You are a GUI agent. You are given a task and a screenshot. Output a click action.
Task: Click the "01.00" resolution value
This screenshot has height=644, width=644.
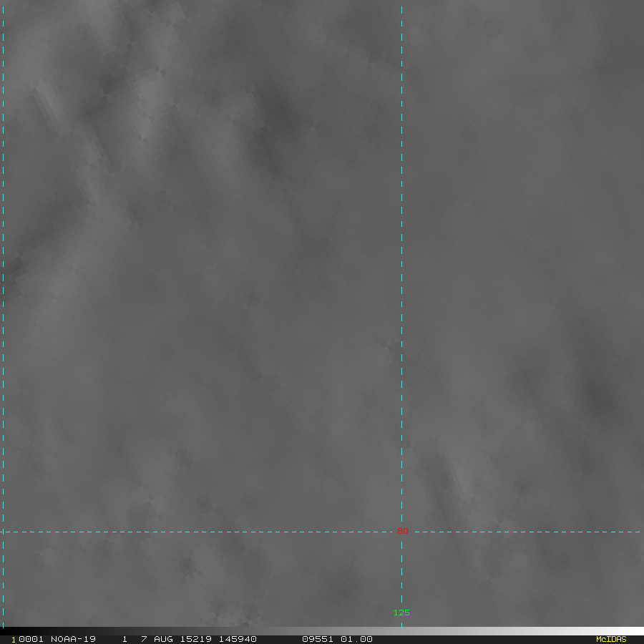pos(356,639)
